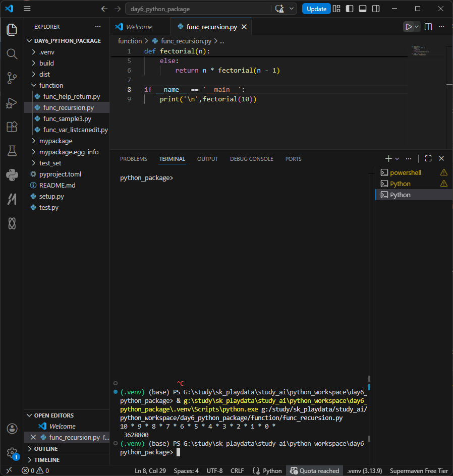Screen dimensions: 453x476
Task: Click the hamburger application menu
Action: (27, 9)
